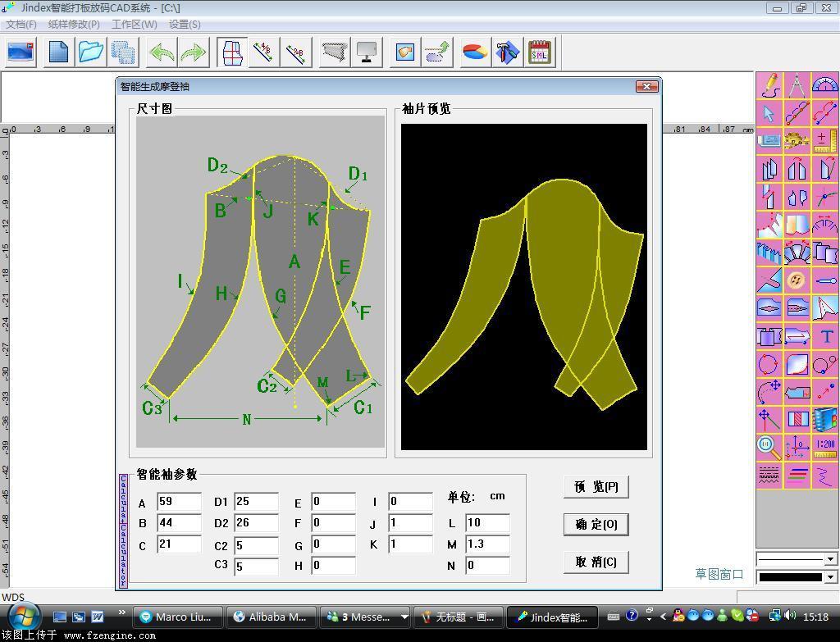
Task: Click the green Undo arrow
Action: click(x=162, y=52)
